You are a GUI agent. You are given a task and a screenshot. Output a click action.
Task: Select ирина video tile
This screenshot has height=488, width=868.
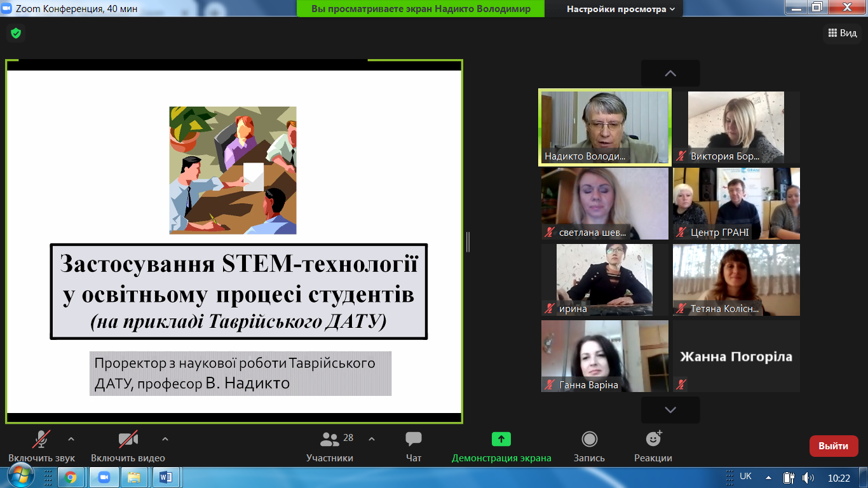(605, 280)
